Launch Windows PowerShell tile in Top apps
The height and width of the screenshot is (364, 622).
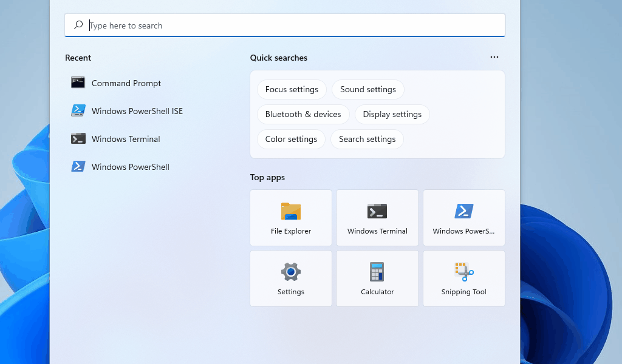click(x=463, y=218)
